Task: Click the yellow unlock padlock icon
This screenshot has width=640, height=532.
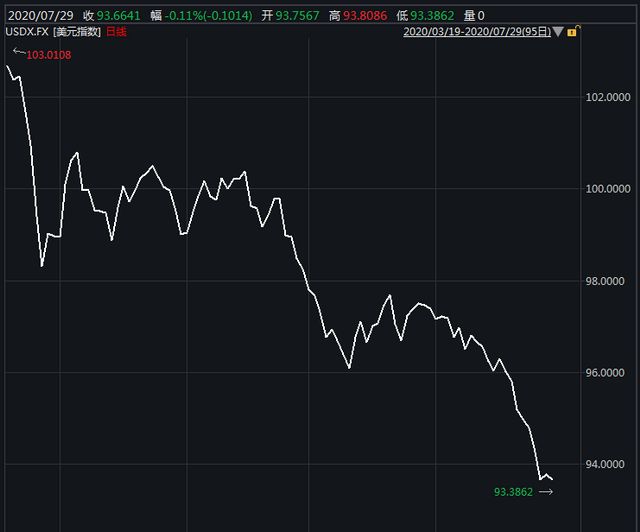Action: [x=571, y=32]
